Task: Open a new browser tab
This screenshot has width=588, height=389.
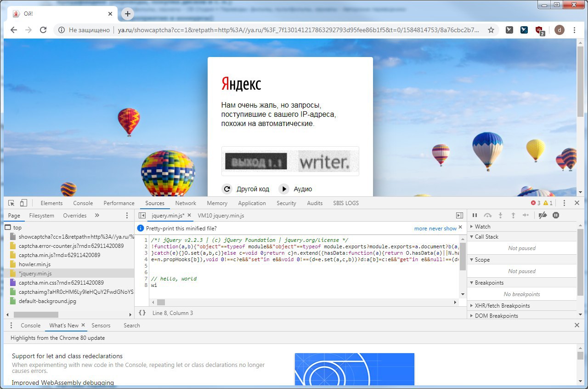Action: tap(128, 14)
